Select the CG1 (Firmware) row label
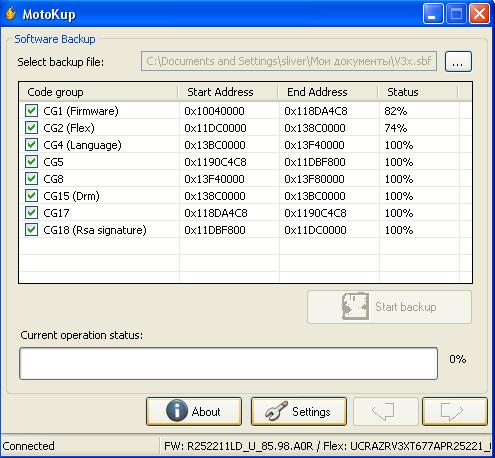495x458 pixels. (81, 111)
